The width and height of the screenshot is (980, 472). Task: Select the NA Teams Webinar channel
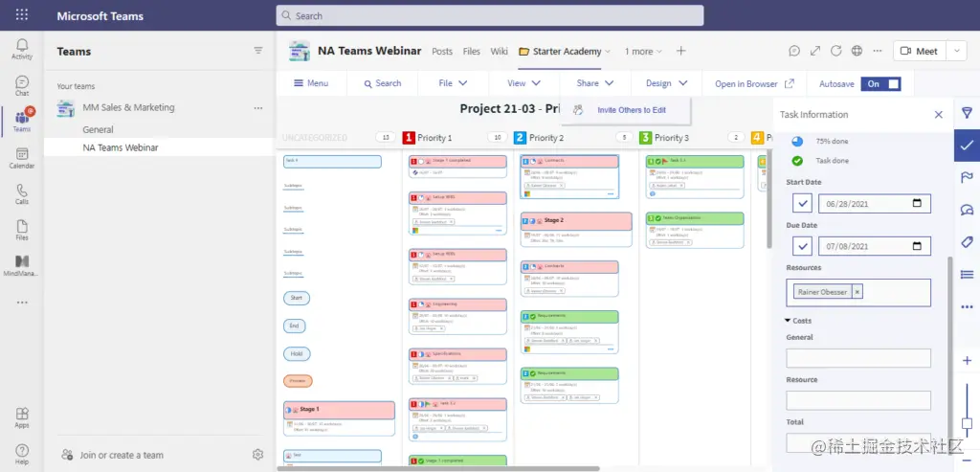point(121,147)
